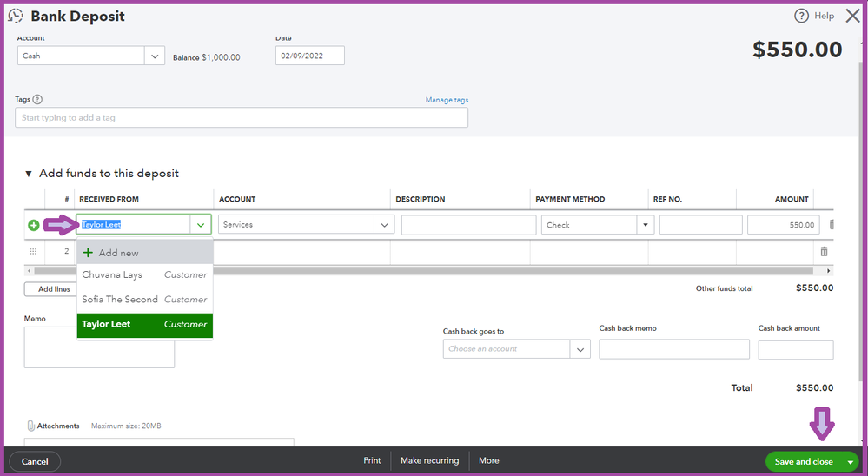This screenshot has height=476, width=868.
Task: Click the Amount field showing 550.00
Action: click(784, 225)
